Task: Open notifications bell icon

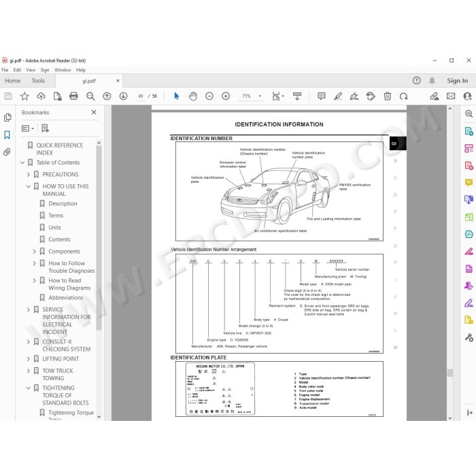Action: [432, 80]
